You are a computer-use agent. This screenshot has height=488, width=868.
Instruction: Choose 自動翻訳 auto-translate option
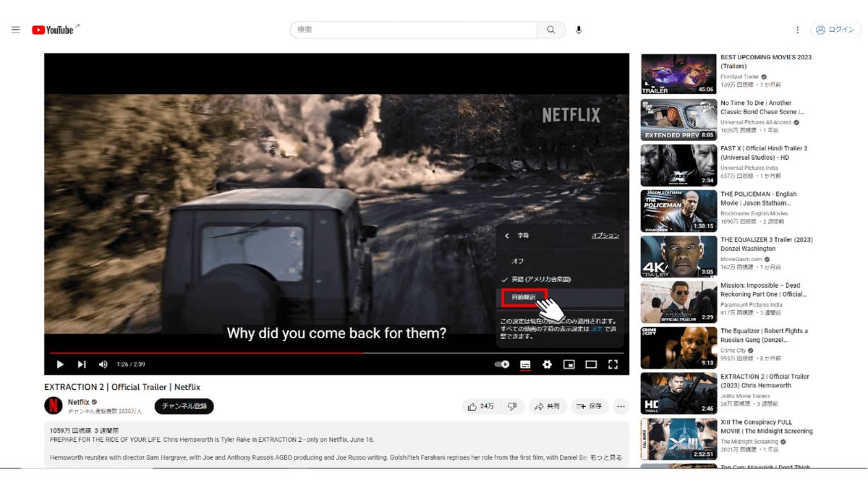(560, 297)
